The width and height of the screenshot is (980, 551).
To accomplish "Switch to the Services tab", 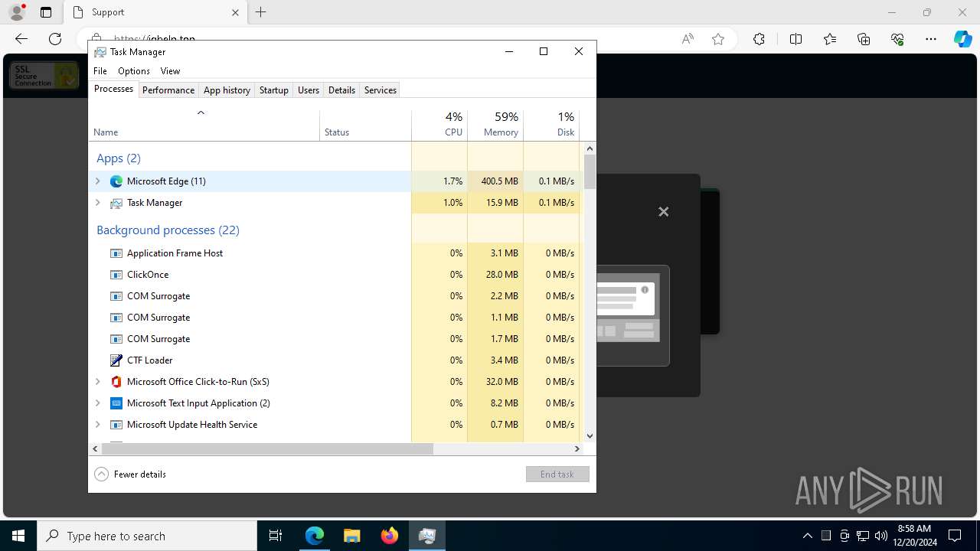I will [x=381, y=90].
